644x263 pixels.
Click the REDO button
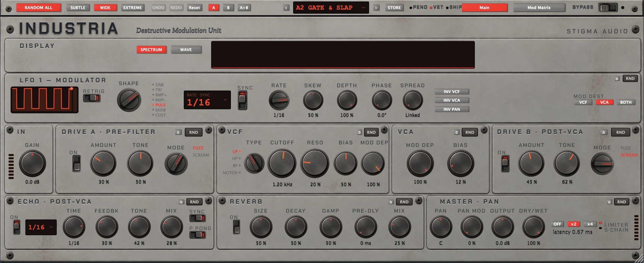click(176, 8)
